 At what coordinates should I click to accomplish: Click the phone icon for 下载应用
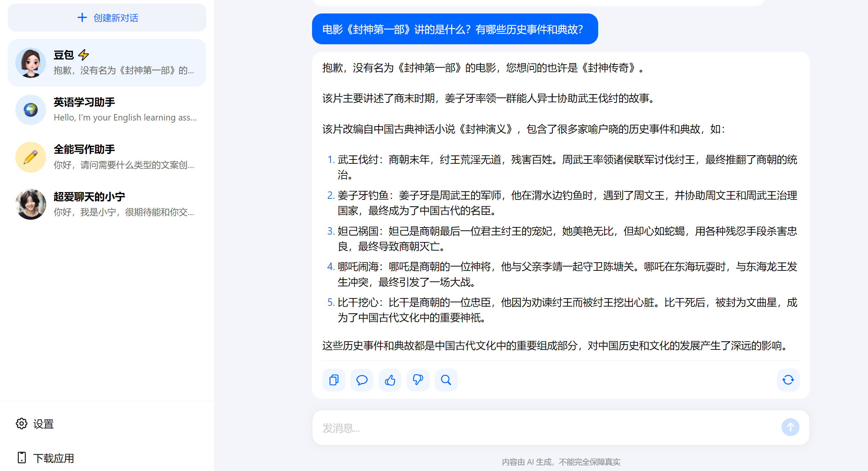[x=22, y=458]
